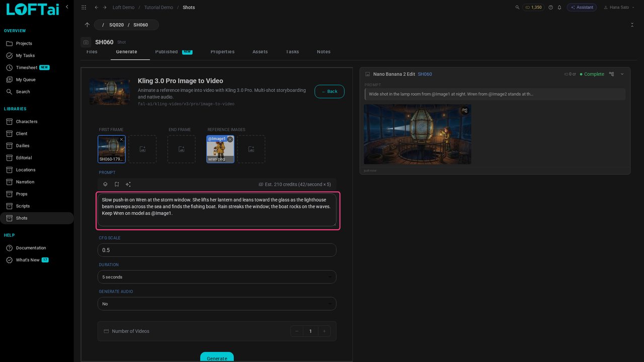Remove the wren.png reference image
Viewport: 644px width, 362px height.
tap(230, 139)
